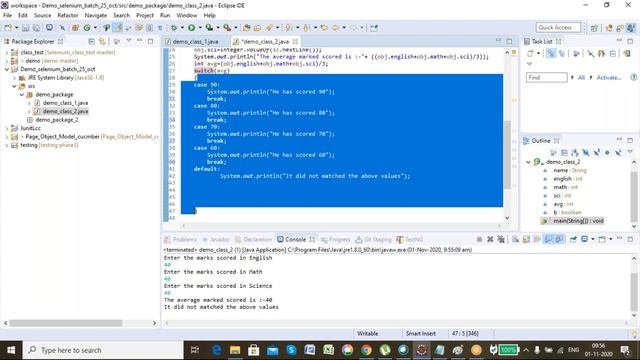Click the Open Type icon in toolbar
The image size is (640, 360).
pyautogui.click(x=247, y=28)
